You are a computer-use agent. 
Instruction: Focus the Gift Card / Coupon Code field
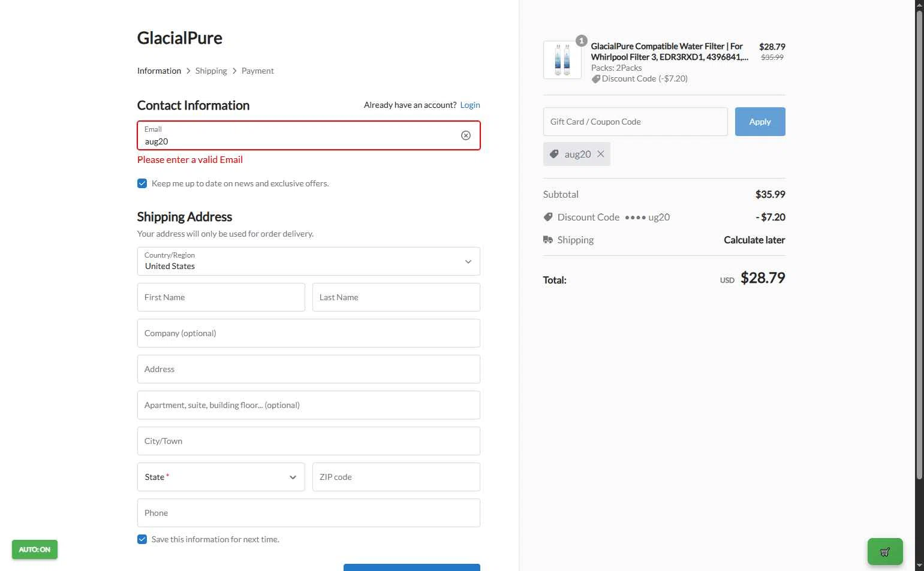[x=636, y=122]
